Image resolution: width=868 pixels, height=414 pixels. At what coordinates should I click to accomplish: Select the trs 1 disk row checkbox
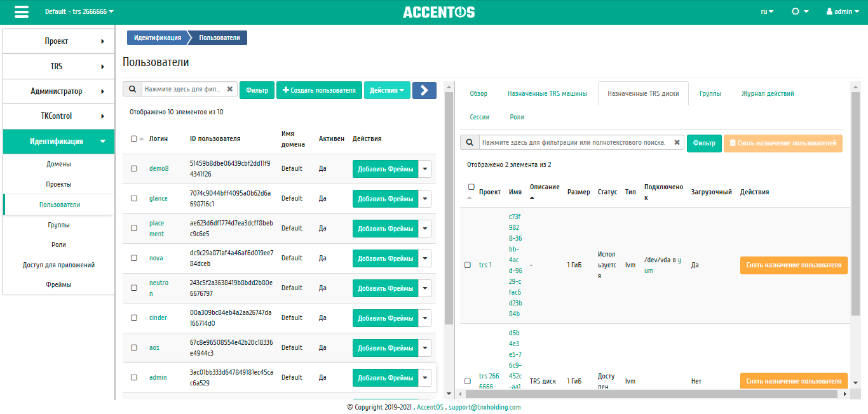pyautogui.click(x=468, y=265)
